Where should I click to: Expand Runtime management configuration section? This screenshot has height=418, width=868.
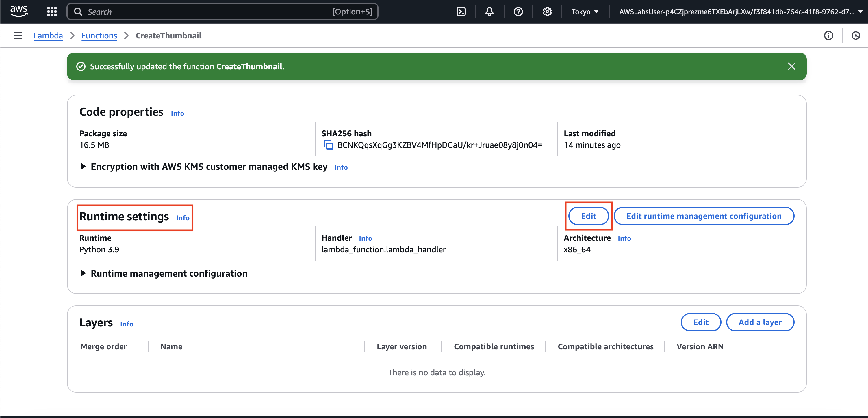(x=83, y=273)
